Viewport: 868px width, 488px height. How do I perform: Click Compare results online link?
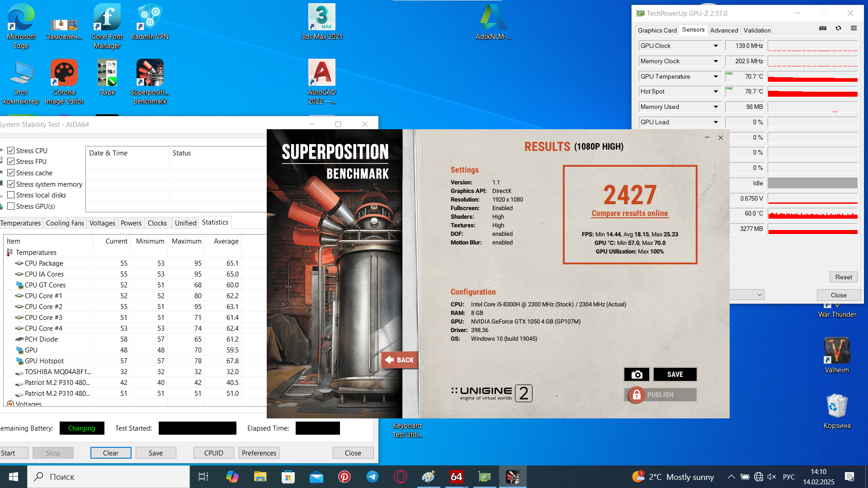(x=629, y=213)
